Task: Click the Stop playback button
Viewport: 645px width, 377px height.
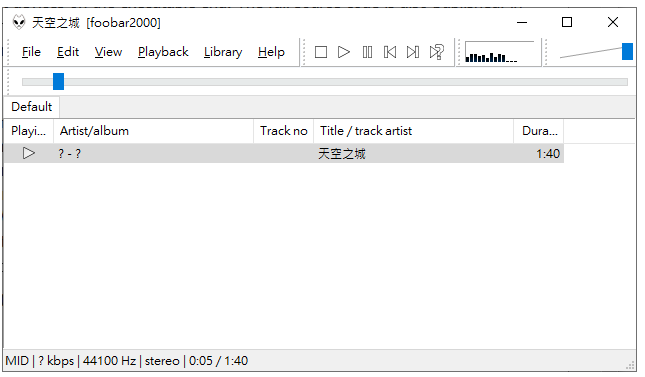Action: [321, 52]
